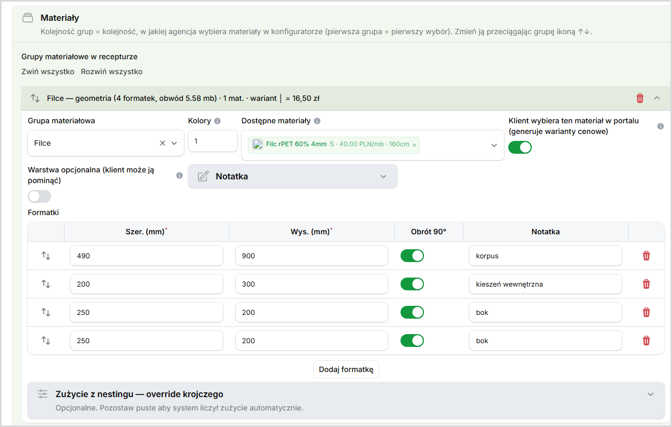The width and height of the screenshot is (672, 427).
Task: Click the Filc rPET material thumbnail
Action: point(257,144)
